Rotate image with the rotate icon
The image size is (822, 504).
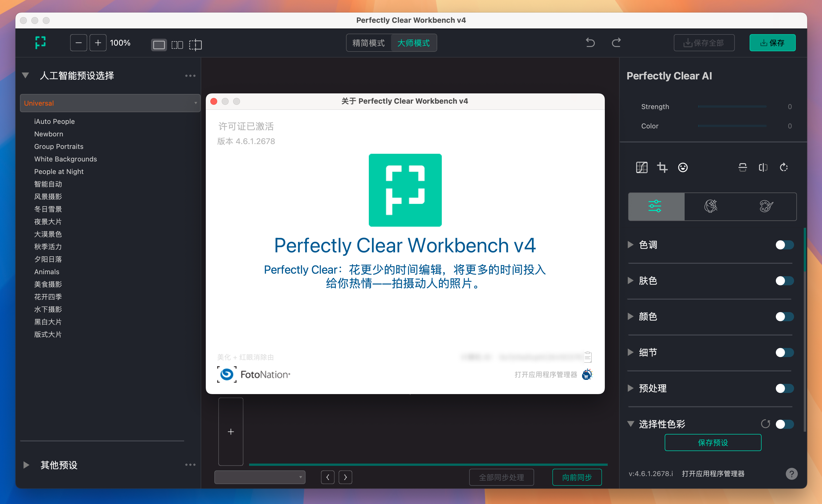pyautogui.click(x=784, y=167)
